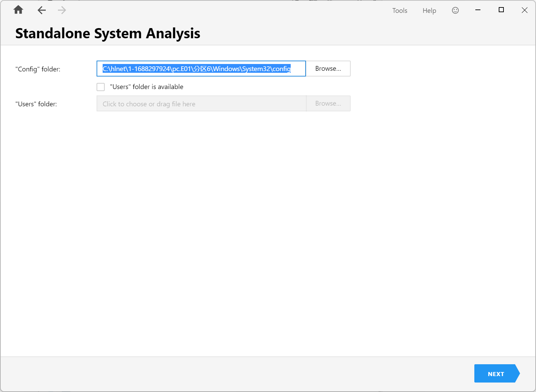
Task: Click the "Users" folder input field
Action: pos(201,104)
